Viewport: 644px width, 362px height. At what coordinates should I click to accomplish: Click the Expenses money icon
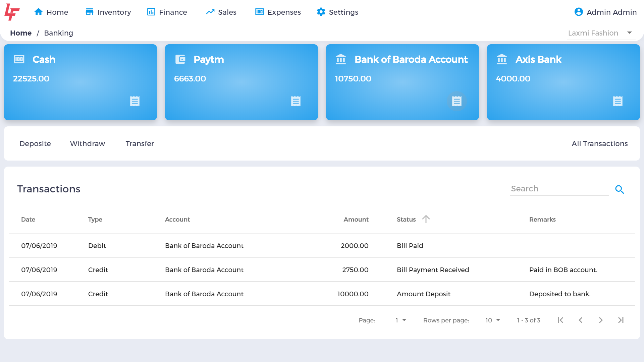coord(260,12)
